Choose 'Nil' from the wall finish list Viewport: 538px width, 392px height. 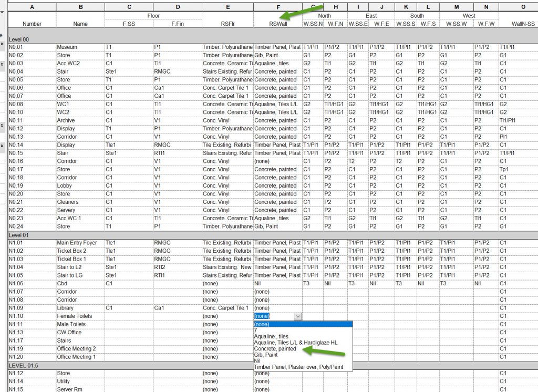point(257,361)
